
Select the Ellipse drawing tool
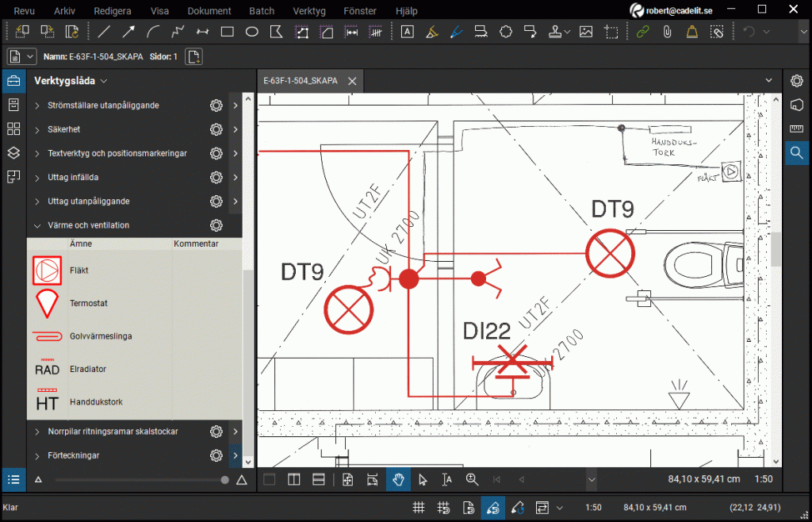pos(252,32)
